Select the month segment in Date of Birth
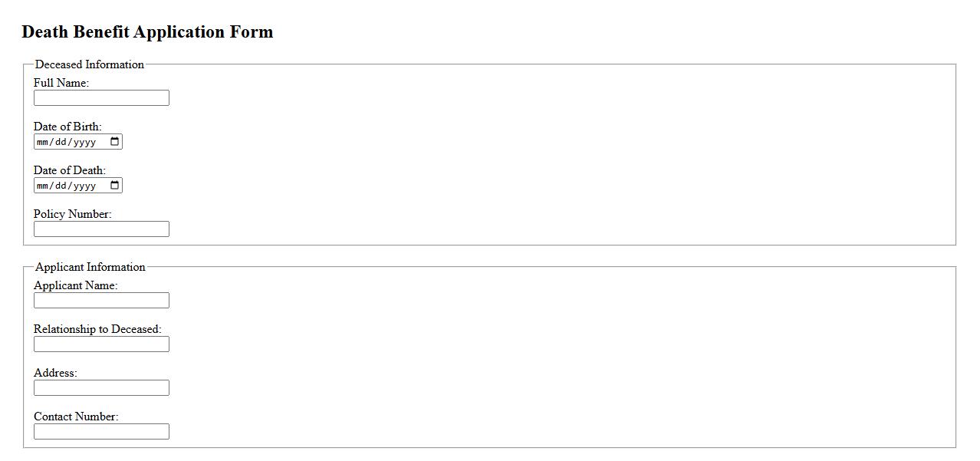980x461 pixels. [43, 142]
